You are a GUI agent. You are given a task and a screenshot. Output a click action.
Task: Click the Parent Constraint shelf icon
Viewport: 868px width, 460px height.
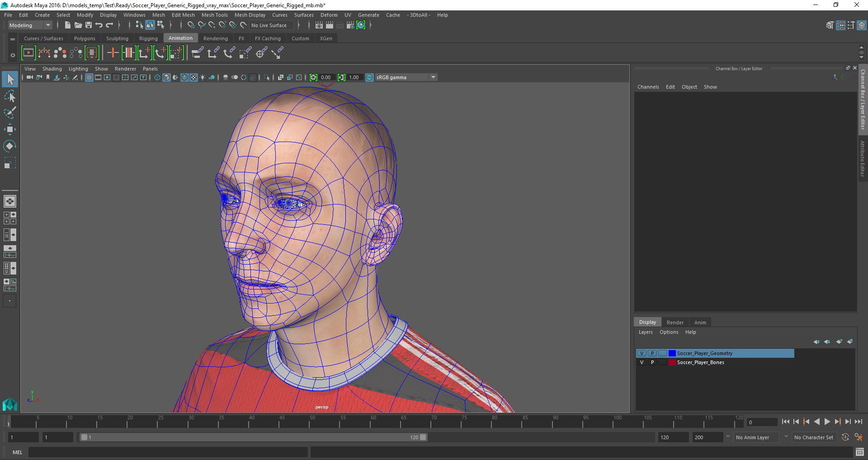pos(197,53)
